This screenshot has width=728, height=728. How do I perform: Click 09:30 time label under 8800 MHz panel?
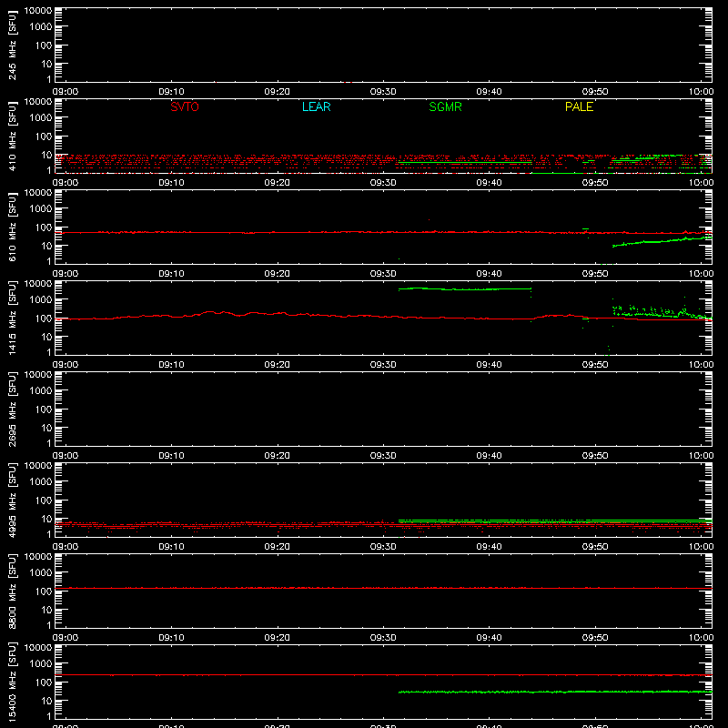tap(383, 638)
